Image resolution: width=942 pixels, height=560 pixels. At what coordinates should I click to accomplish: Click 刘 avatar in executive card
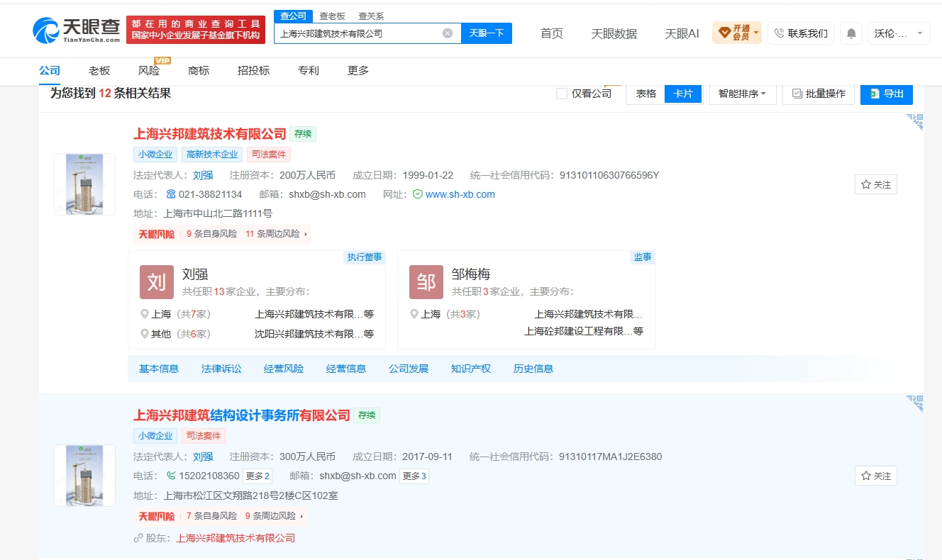click(157, 282)
